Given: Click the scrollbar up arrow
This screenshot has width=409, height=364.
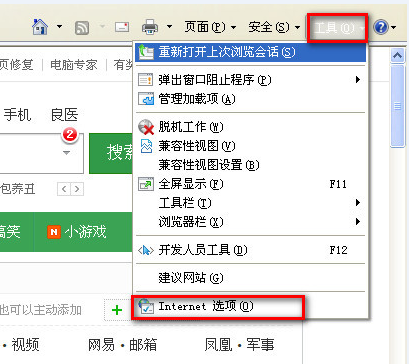Looking at the screenshot, I should click(x=397, y=56).
